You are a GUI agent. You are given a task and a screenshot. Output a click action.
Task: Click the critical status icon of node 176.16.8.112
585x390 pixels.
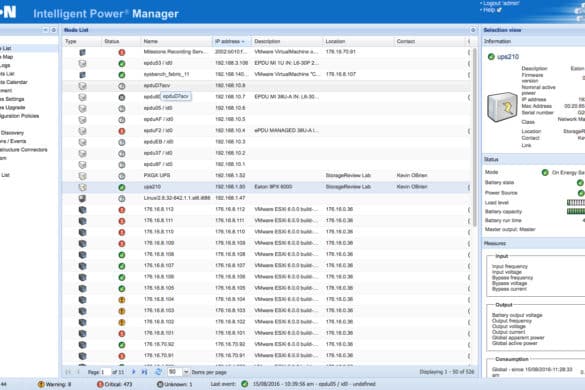coord(122,210)
